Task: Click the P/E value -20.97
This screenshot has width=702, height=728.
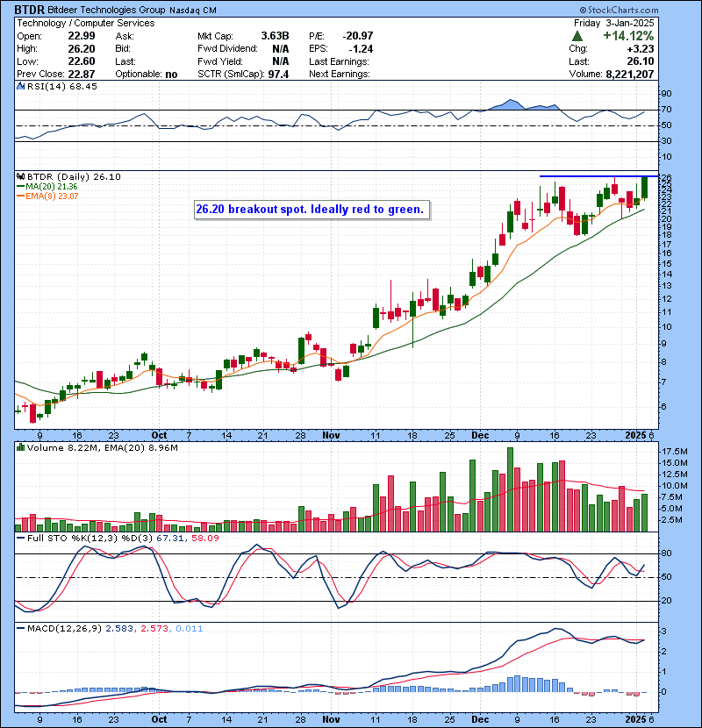Action: (358, 36)
